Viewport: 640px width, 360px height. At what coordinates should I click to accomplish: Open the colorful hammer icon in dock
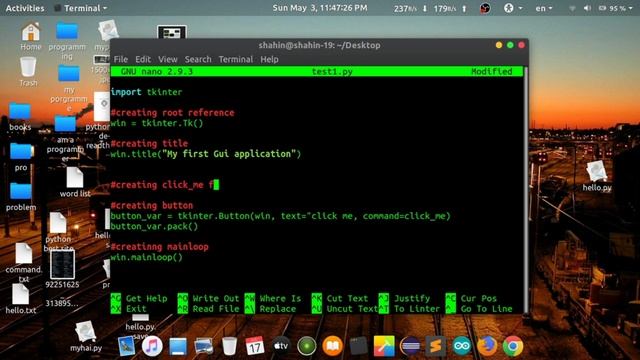tap(384, 346)
